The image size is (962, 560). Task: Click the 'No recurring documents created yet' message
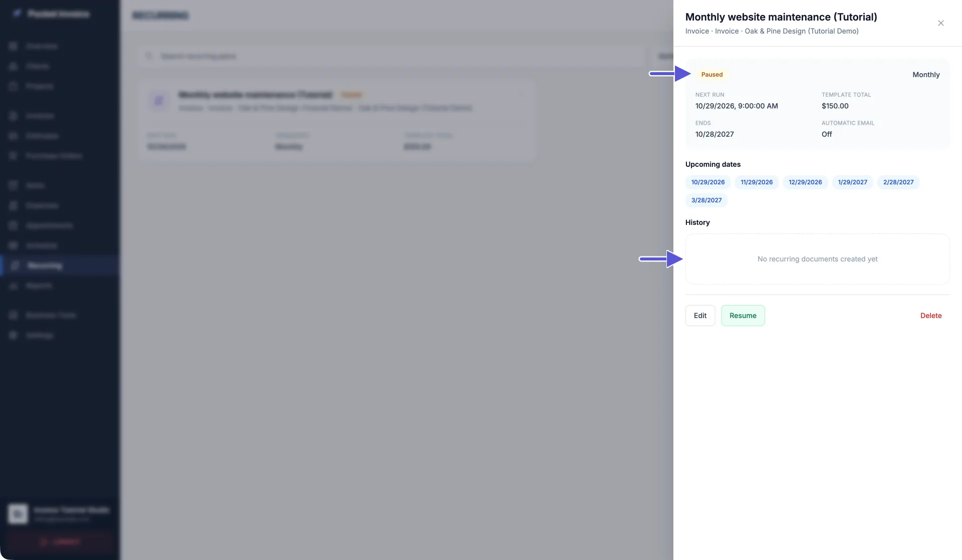817,259
